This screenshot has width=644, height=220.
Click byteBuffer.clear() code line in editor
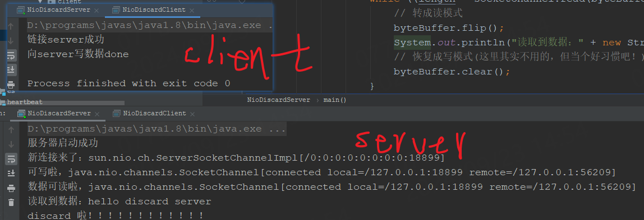click(x=452, y=72)
